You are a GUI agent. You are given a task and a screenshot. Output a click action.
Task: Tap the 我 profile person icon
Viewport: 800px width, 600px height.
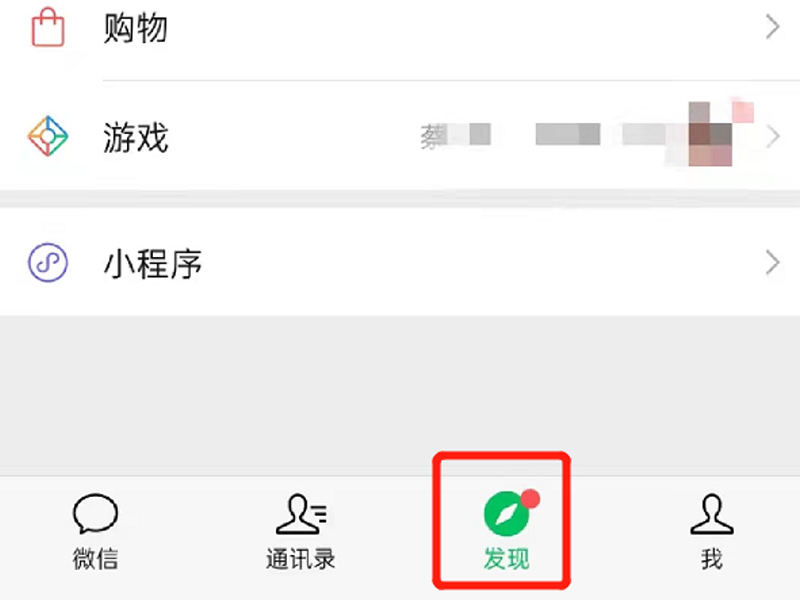[712, 514]
